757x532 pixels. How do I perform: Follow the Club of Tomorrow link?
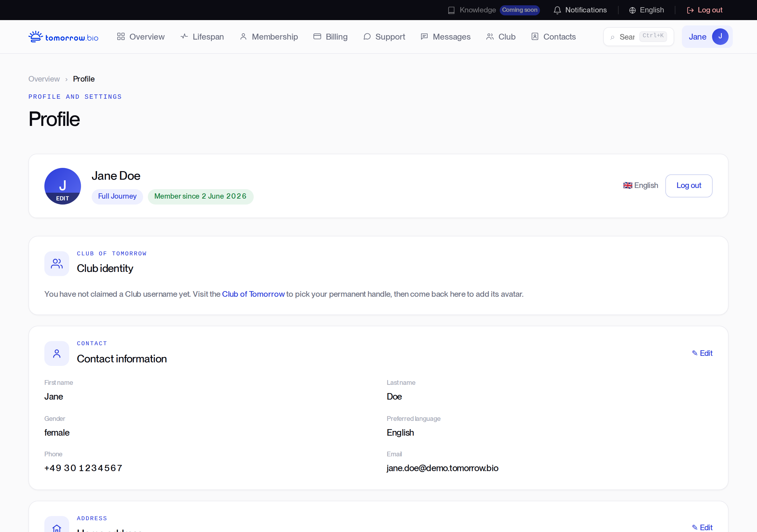tap(253, 294)
